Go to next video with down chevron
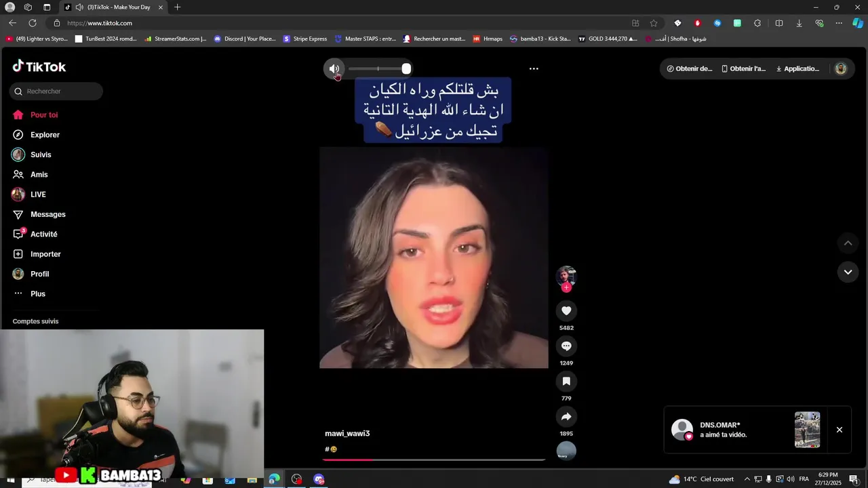Image resolution: width=868 pixels, height=488 pixels. click(x=848, y=272)
